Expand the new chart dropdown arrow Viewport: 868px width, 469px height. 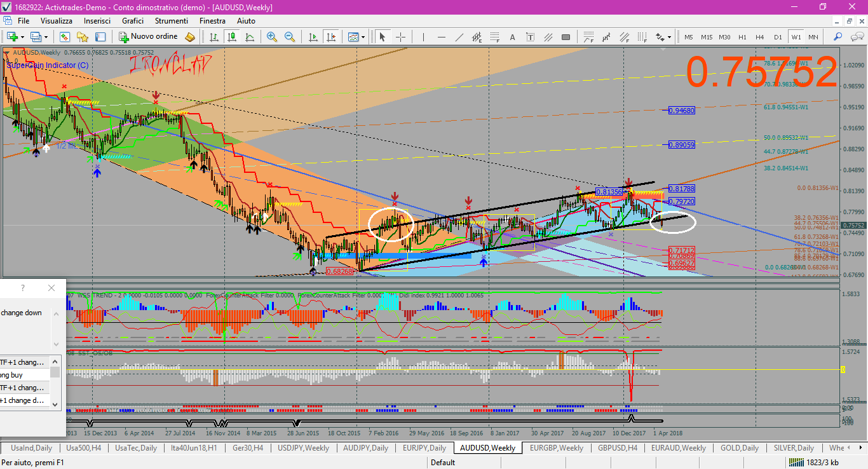click(x=22, y=37)
